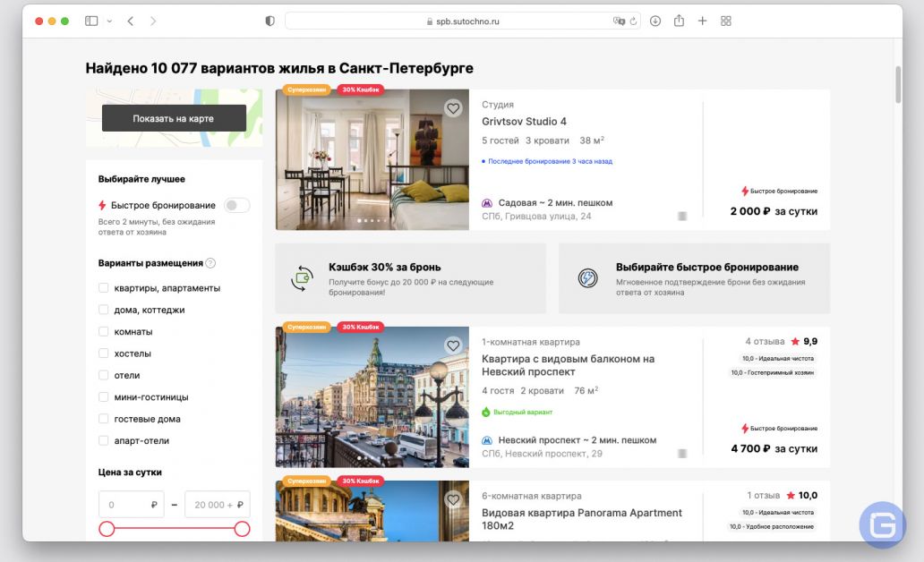Open Квартира с видовым балконом listing title
The width and height of the screenshot is (924, 562).
click(x=568, y=365)
